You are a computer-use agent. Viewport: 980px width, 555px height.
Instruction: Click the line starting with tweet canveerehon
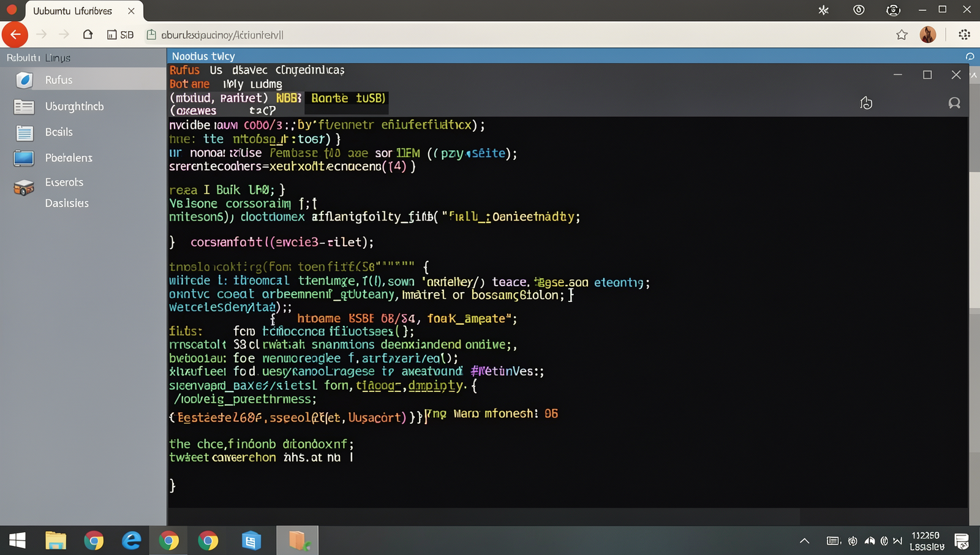[x=261, y=458]
